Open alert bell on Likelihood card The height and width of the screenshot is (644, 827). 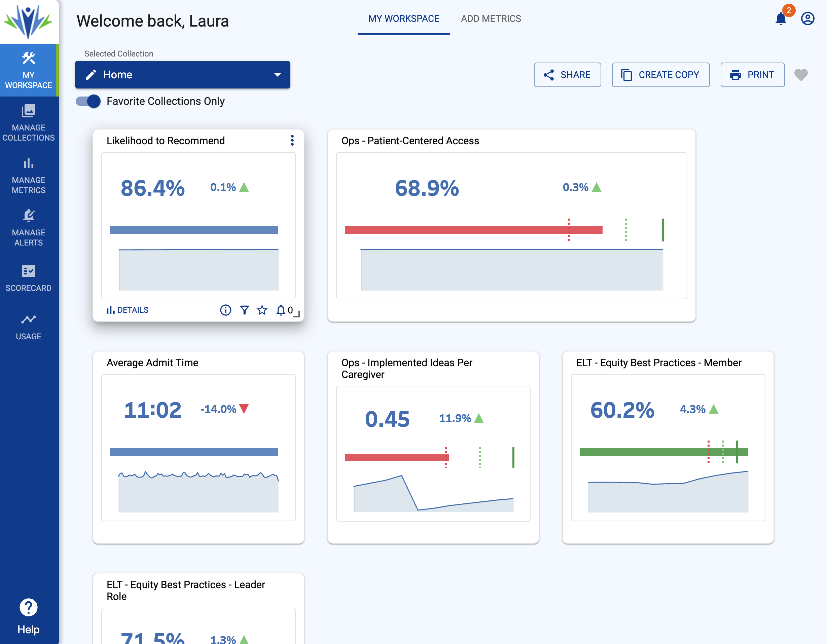[281, 310]
